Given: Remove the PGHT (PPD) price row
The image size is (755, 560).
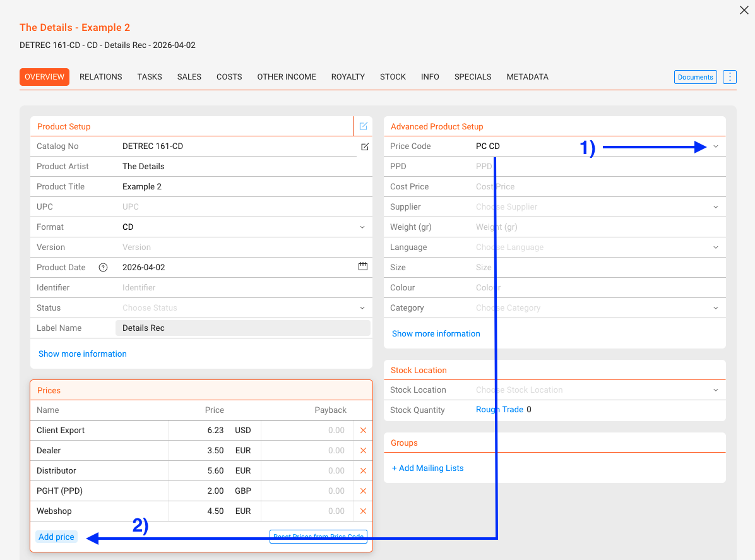Looking at the screenshot, I should pyautogui.click(x=364, y=491).
